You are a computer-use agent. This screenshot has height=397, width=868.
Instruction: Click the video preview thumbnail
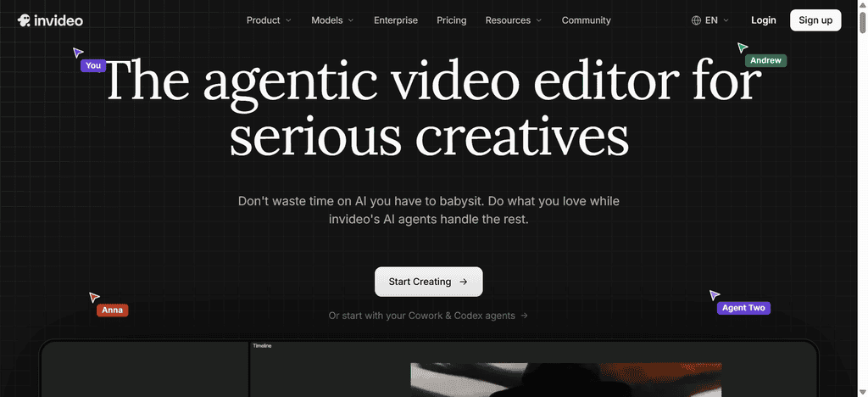pyautogui.click(x=565, y=380)
